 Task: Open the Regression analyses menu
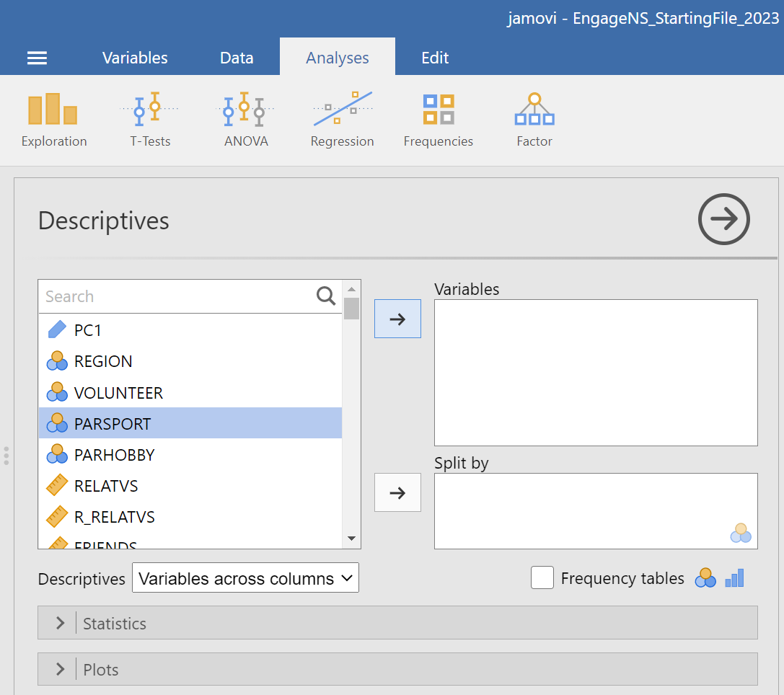(x=343, y=120)
